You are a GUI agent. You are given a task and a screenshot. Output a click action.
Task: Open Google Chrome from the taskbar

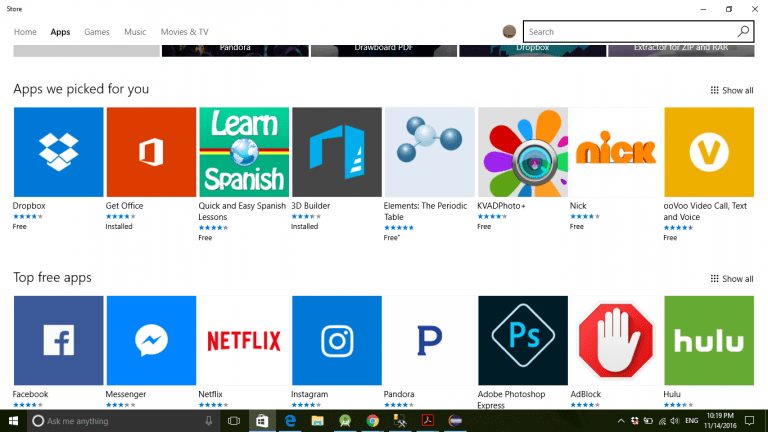(x=373, y=421)
